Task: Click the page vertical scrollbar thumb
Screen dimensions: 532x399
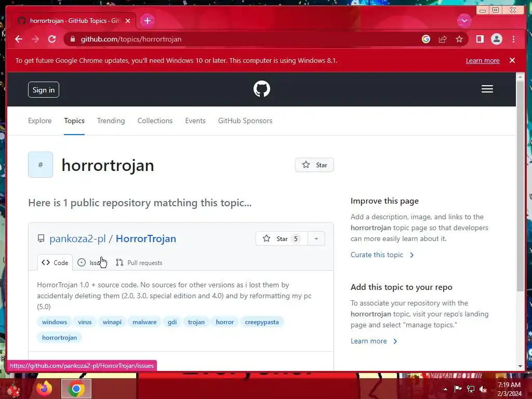Action: point(520,186)
